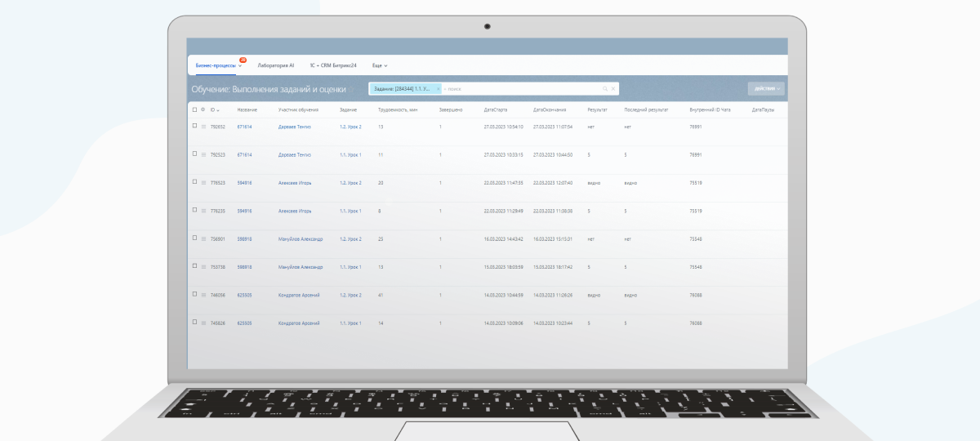Screen dimensions: 980x441
Task: Expand the Бизнес-процессы chevron
Action: [240, 65]
